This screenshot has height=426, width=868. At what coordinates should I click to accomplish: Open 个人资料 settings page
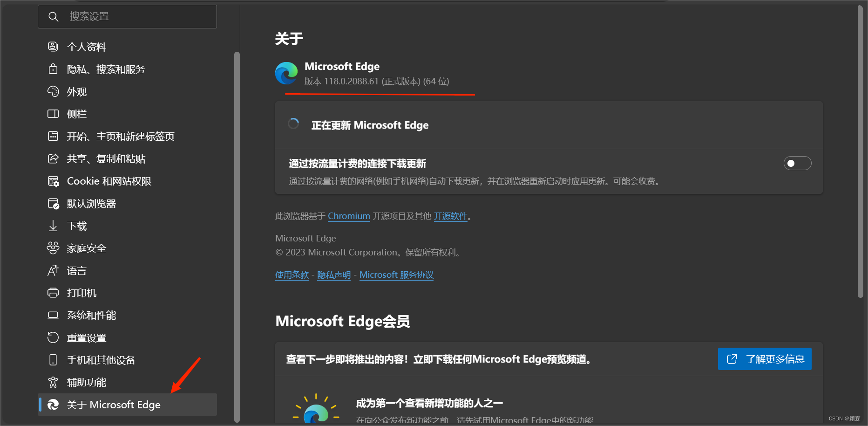127,47
